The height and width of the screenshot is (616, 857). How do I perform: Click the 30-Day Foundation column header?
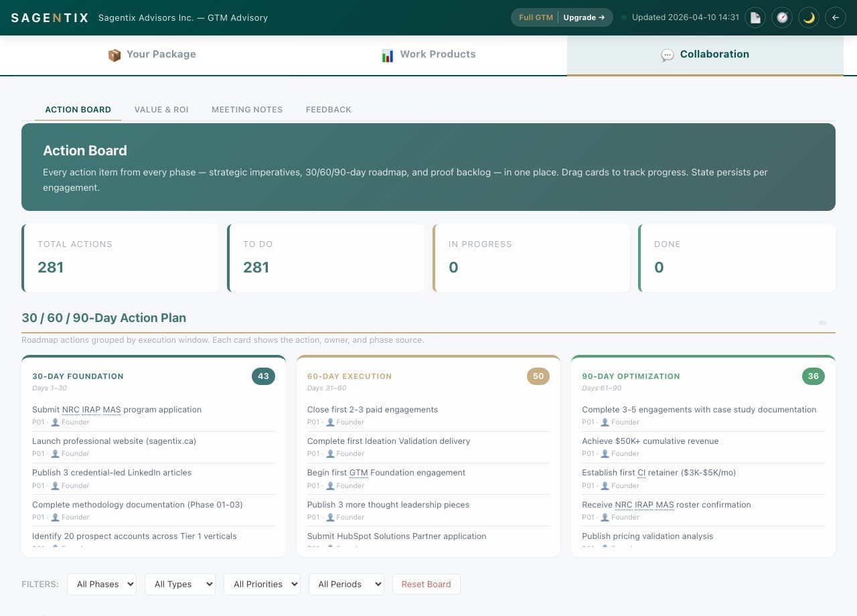coord(78,376)
